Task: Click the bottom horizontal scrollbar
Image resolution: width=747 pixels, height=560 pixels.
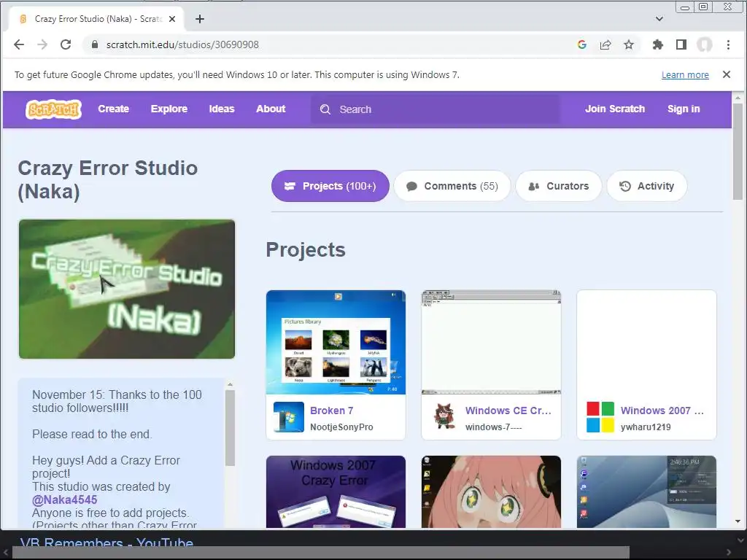Action: click(x=321, y=553)
